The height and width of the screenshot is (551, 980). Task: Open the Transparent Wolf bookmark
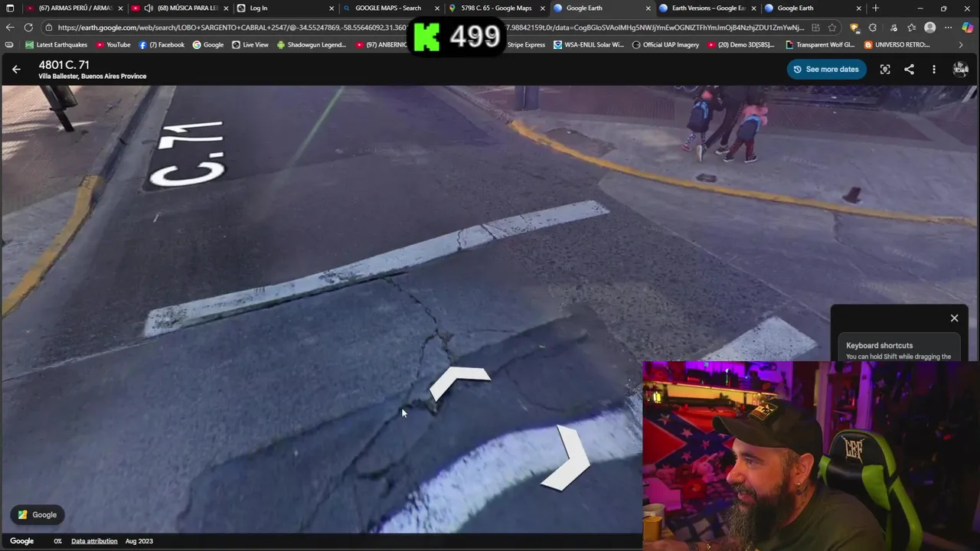tap(820, 45)
